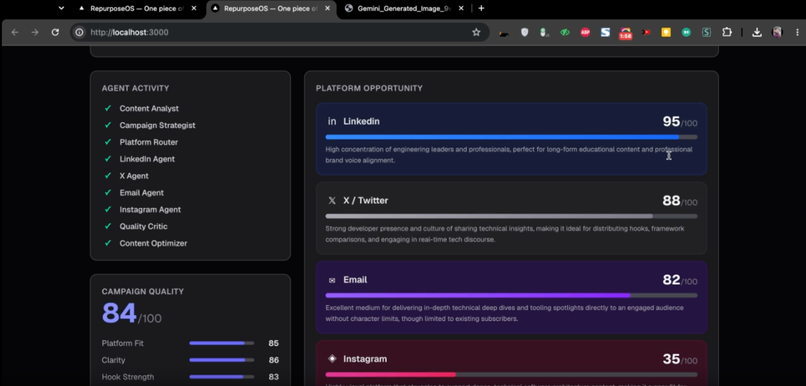Click the Platform Fit value 85

tap(273, 343)
